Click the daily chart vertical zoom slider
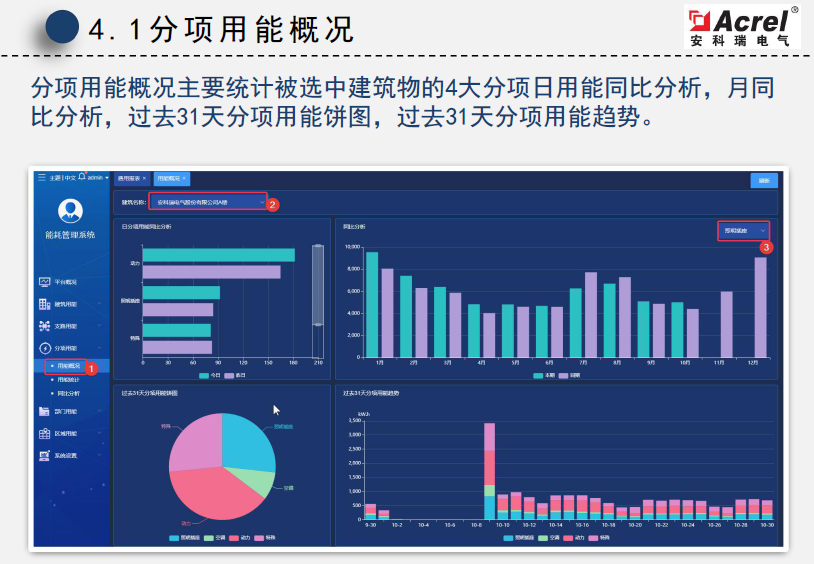The width and height of the screenshot is (814, 564). (318, 301)
